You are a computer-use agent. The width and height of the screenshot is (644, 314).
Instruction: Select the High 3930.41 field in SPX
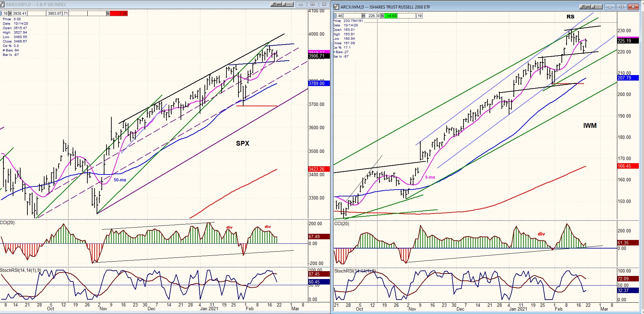(x=20, y=13)
